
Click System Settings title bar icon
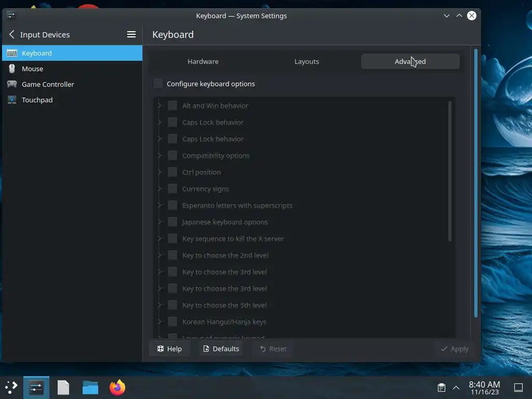tap(11, 16)
